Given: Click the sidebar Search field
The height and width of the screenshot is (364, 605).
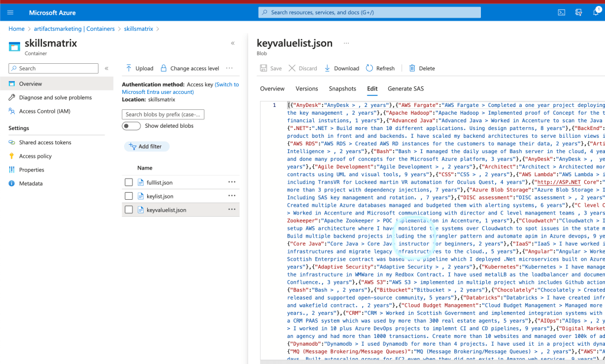Looking at the screenshot, I should click(53, 69).
